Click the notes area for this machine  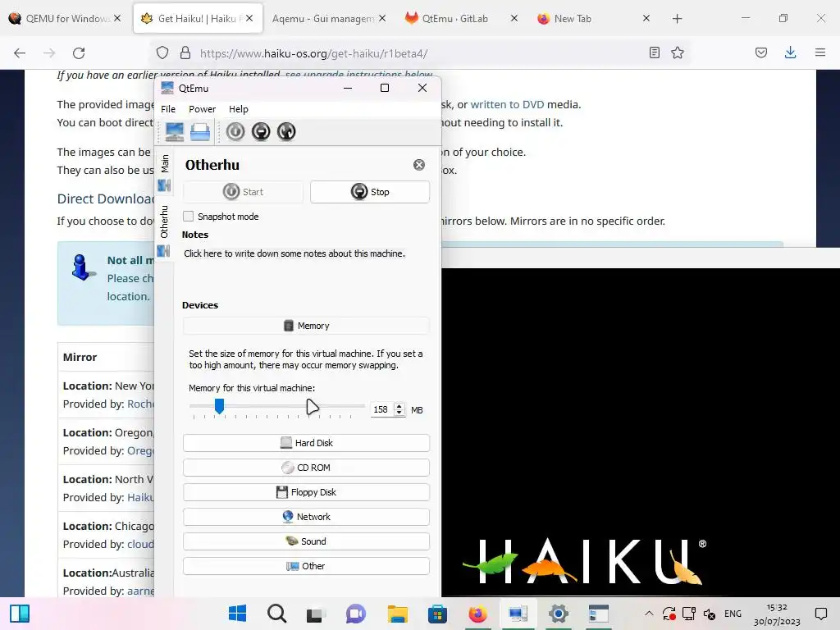click(294, 253)
